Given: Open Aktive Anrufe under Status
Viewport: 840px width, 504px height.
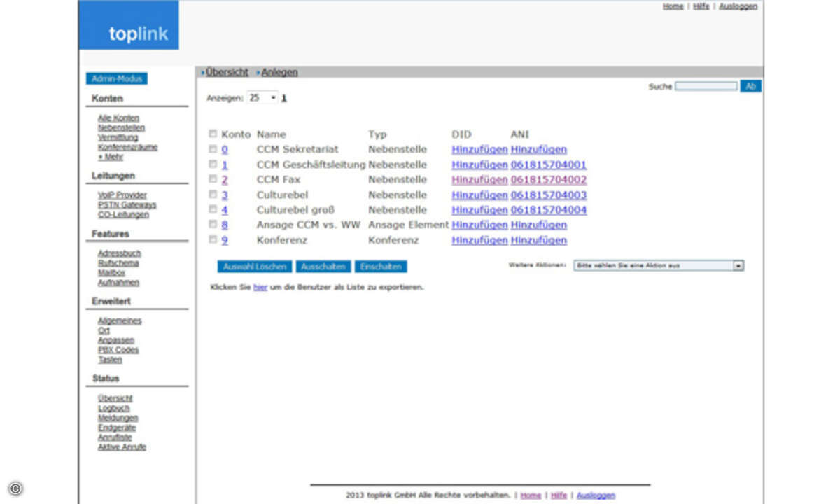Looking at the screenshot, I should tap(122, 447).
